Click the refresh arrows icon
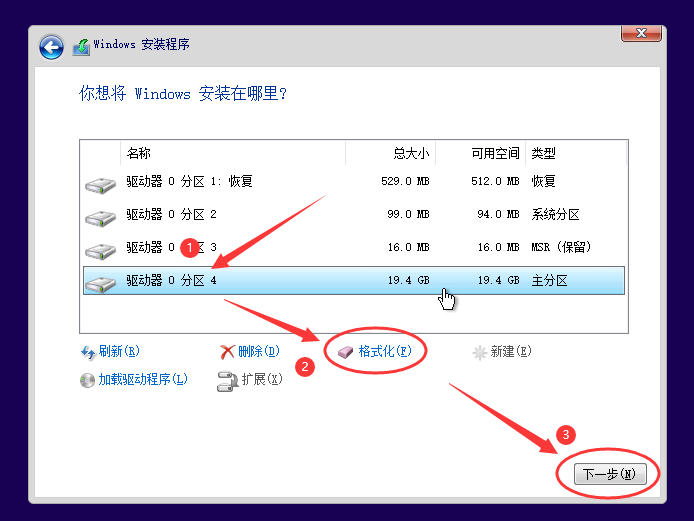694x521 pixels. (x=88, y=352)
